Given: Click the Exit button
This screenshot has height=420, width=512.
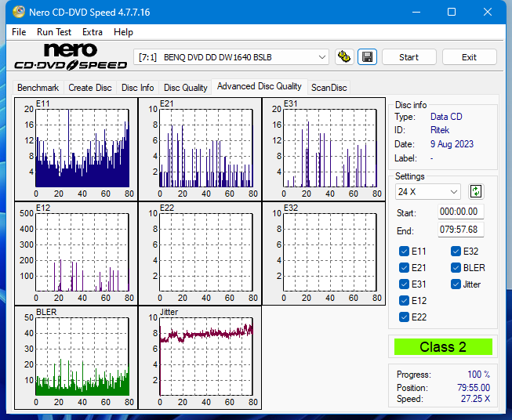Looking at the screenshot, I should (x=469, y=57).
